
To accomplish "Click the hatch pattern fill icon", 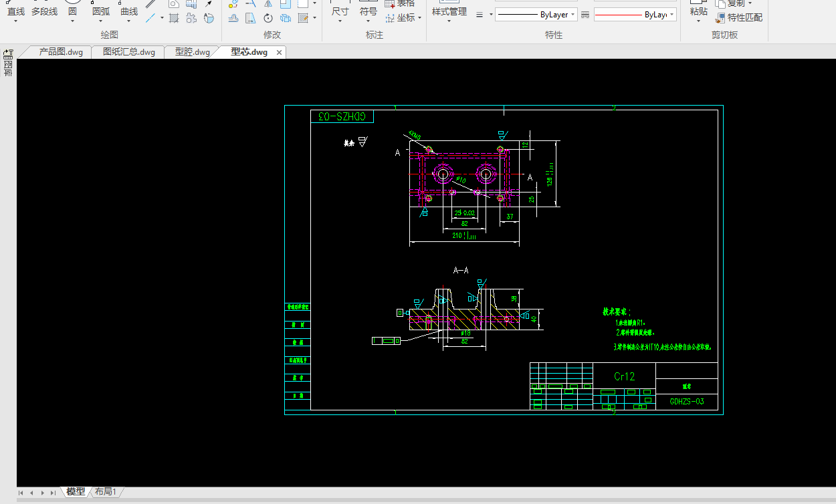I will (174, 18).
